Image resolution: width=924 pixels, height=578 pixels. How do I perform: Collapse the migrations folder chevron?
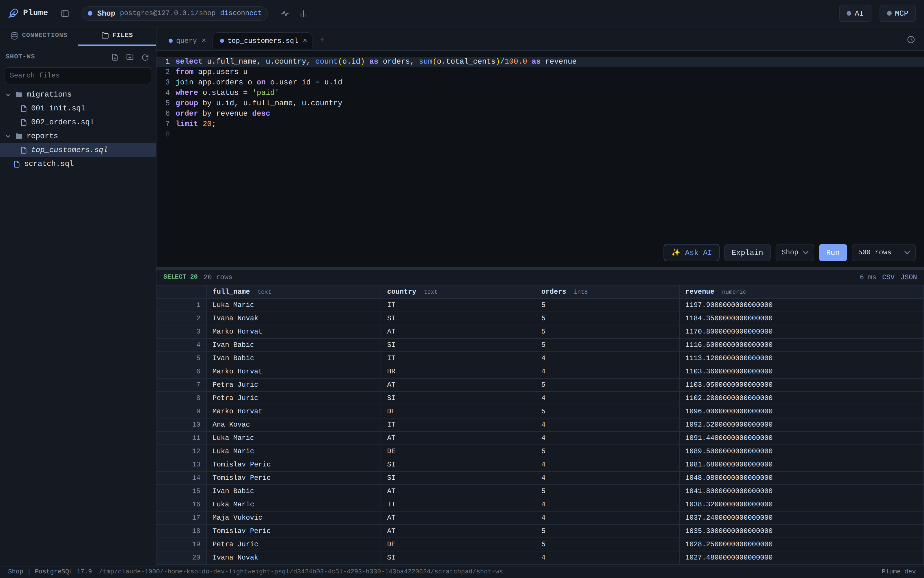click(8, 95)
